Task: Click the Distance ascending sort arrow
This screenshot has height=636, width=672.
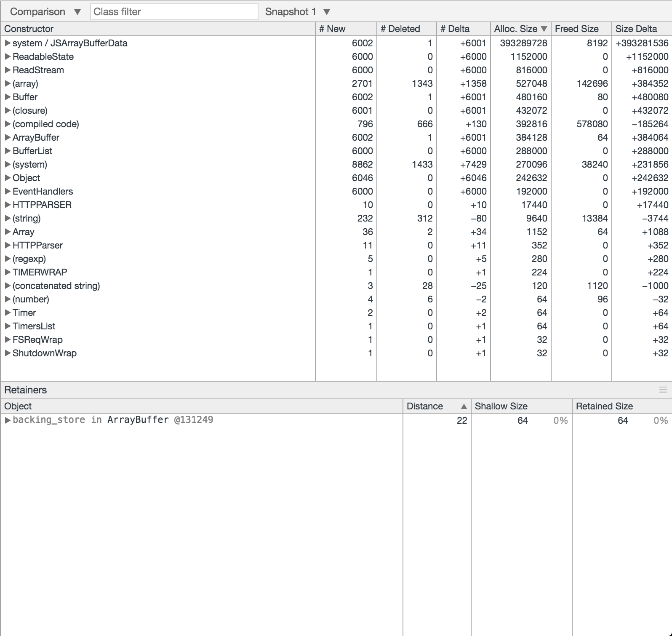Action: [x=464, y=406]
